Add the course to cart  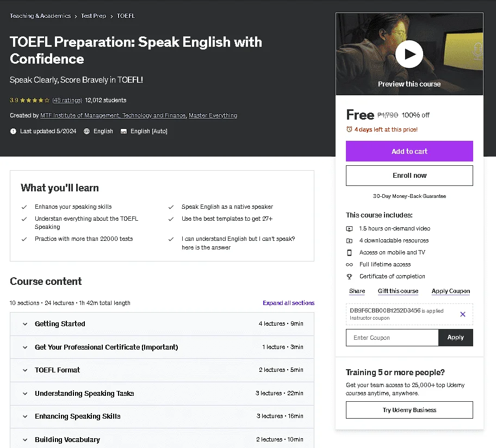point(410,151)
